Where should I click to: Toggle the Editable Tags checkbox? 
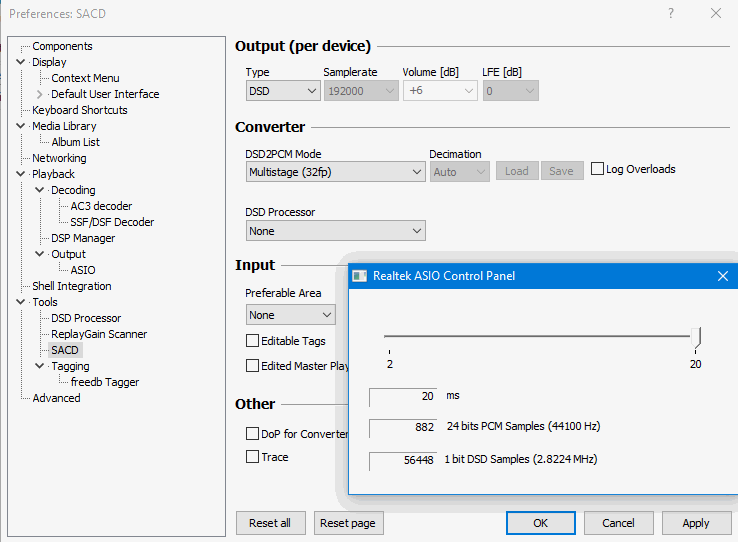click(x=252, y=341)
